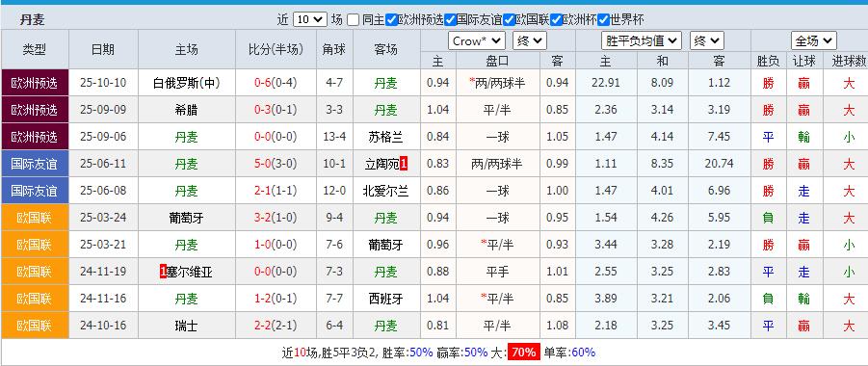Open home team 瑞士

(x=187, y=327)
